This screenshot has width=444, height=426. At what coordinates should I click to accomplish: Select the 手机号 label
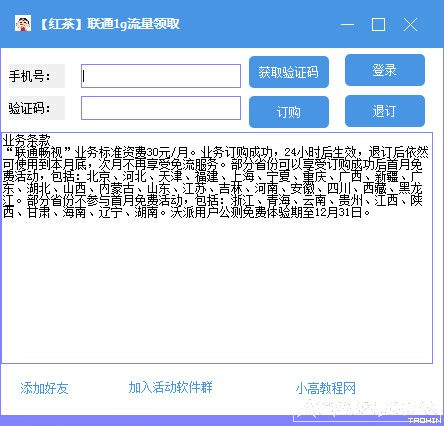[x=29, y=76]
